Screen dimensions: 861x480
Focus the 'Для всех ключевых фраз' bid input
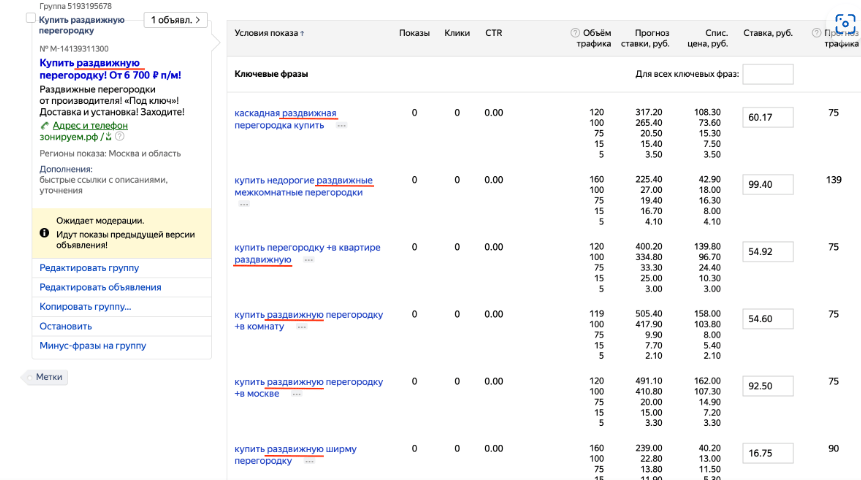tap(768, 75)
